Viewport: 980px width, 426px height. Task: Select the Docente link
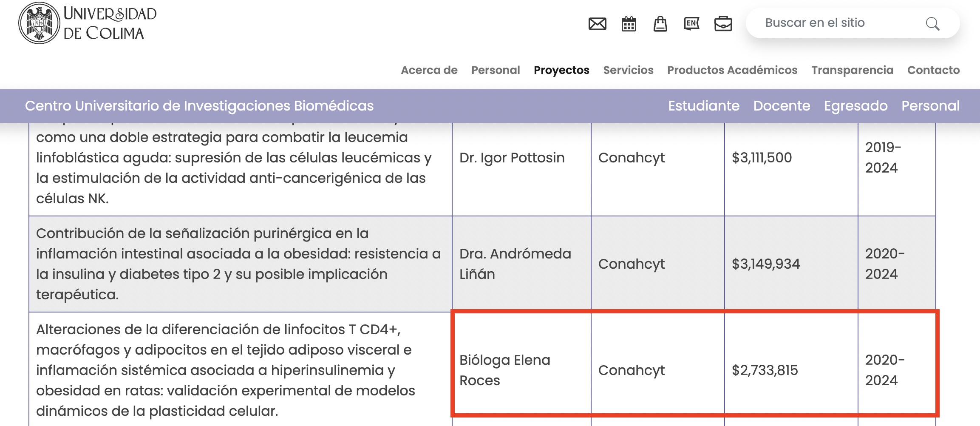(x=782, y=106)
